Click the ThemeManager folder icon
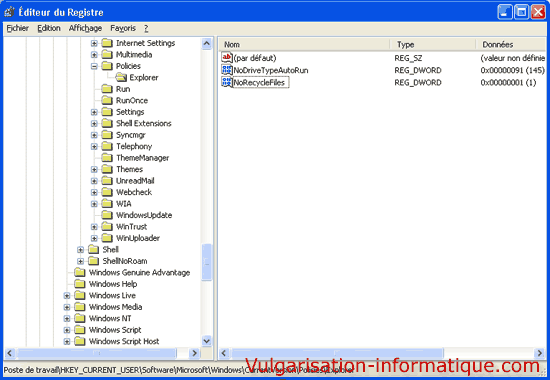This screenshot has width=550, height=380. [107, 158]
